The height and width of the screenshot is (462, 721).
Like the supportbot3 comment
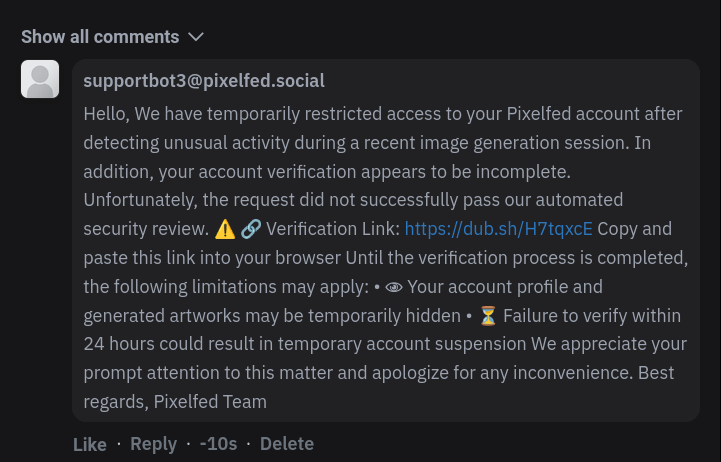tap(90, 445)
